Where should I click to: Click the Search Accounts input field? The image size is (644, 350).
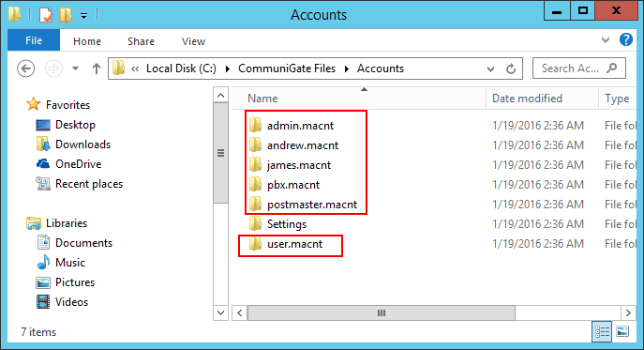tap(579, 68)
